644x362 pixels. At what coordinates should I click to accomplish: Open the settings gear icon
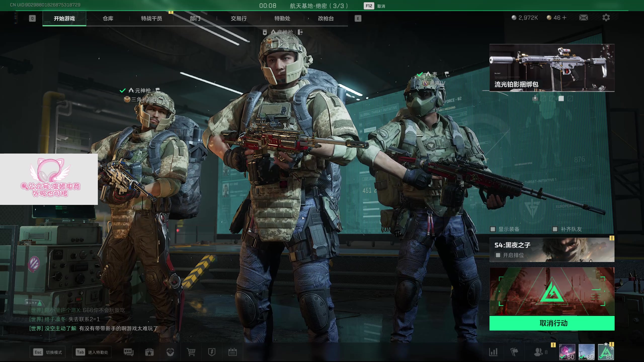tap(606, 18)
